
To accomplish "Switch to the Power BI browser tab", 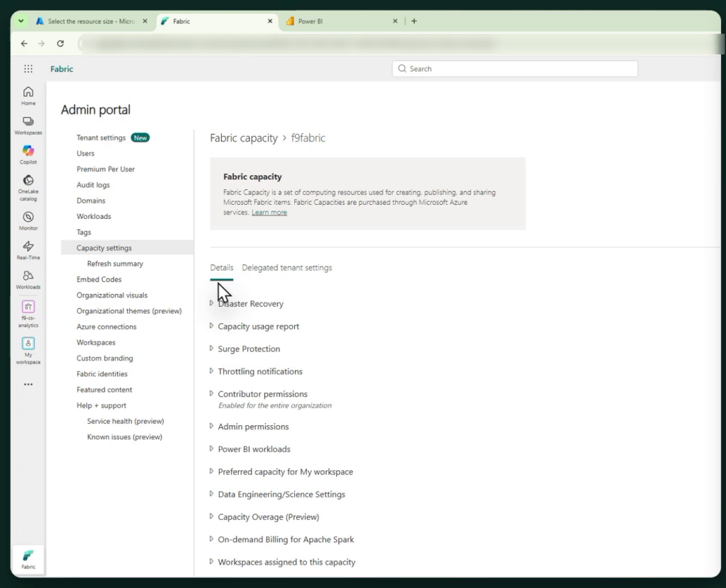I will click(342, 21).
